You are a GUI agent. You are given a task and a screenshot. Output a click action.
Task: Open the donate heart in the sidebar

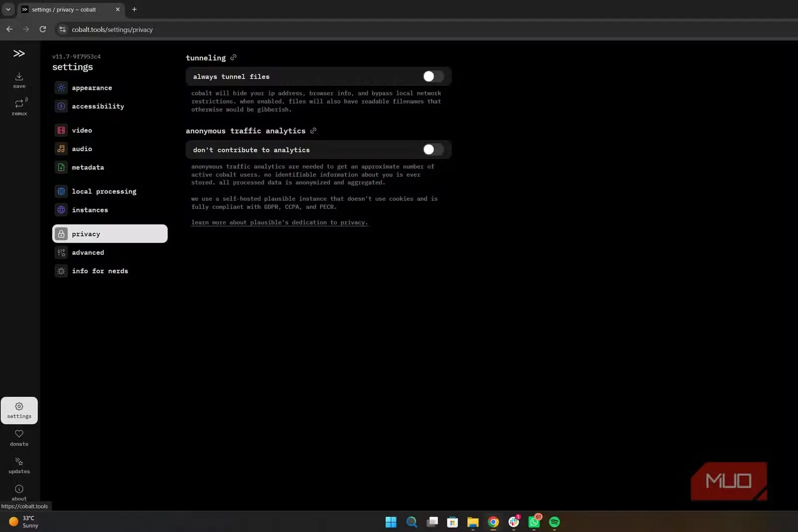(x=19, y=438)
